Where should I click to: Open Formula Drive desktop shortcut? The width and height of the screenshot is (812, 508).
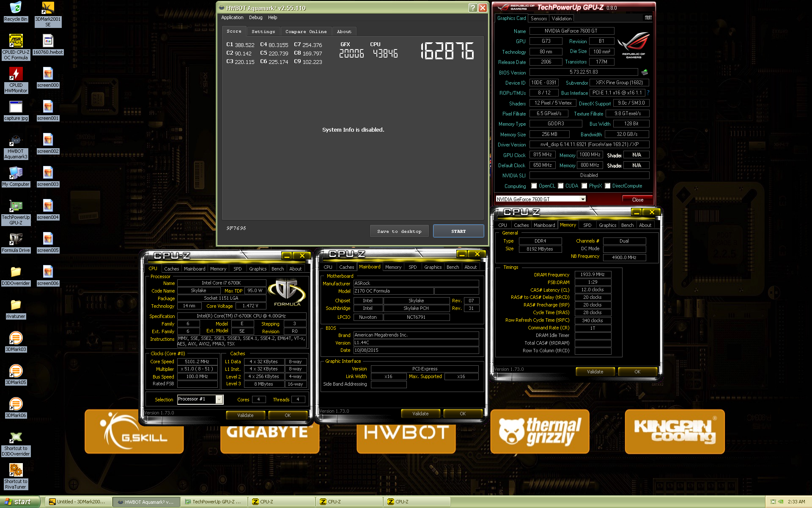pyautogui.click(x=16, y=243)
